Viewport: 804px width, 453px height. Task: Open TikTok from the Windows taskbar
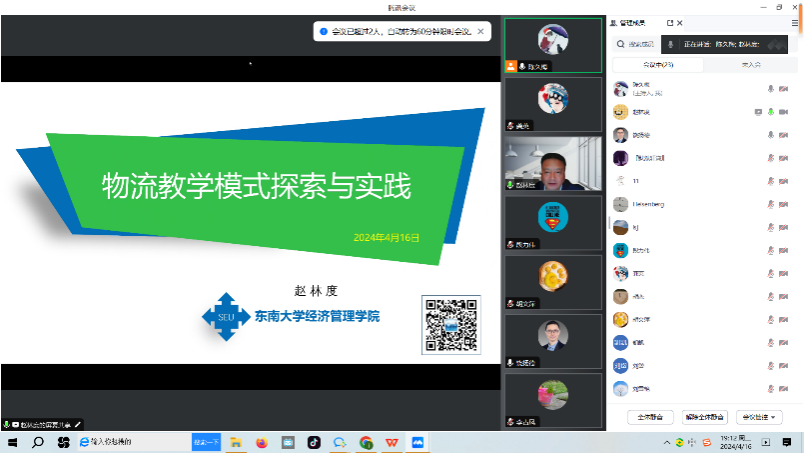[x=314, y=441]
